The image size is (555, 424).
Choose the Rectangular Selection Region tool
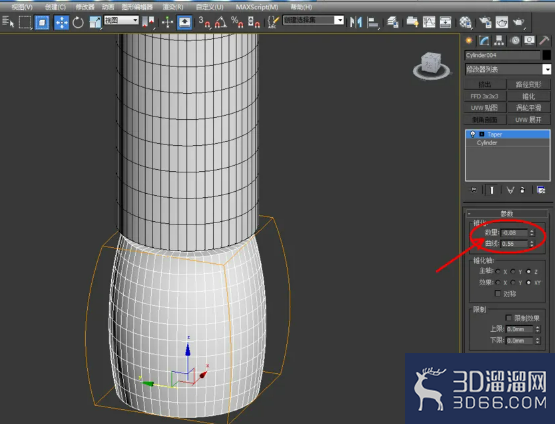click(x=25, y=22)
